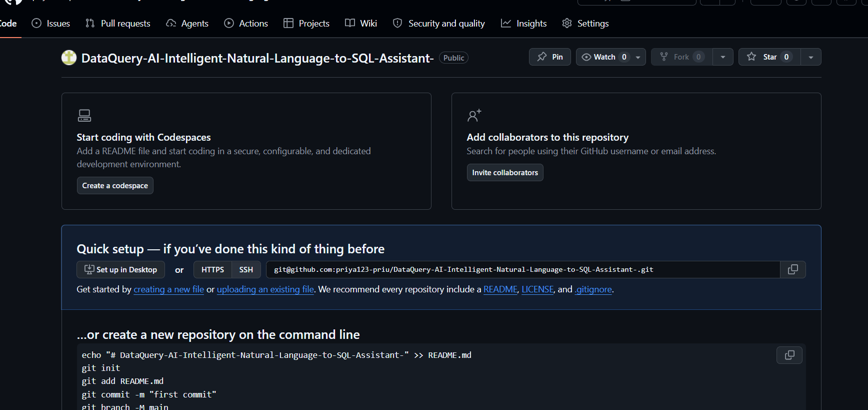The width and height of the screenshot is (868, 410).
Task: Click the Pull requests branch icon
Action: (x=90, y=23)
